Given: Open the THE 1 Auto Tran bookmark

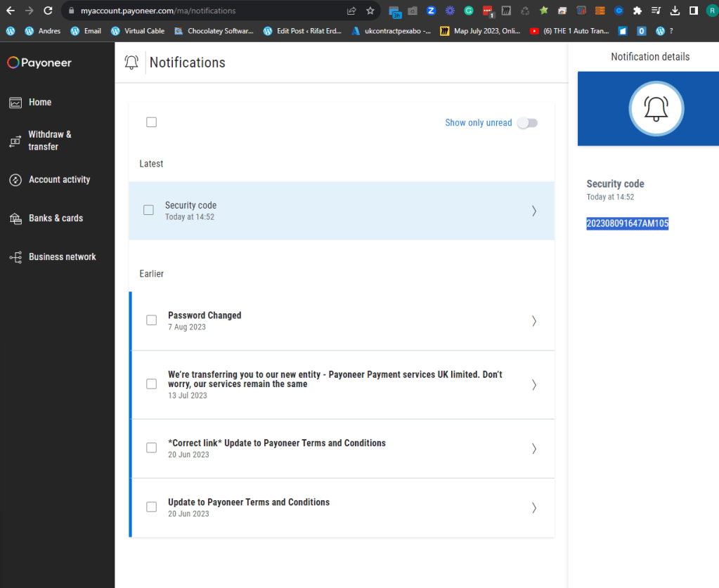Looking at the screenshot, I should pyautogui.click(x=569, y=31).
